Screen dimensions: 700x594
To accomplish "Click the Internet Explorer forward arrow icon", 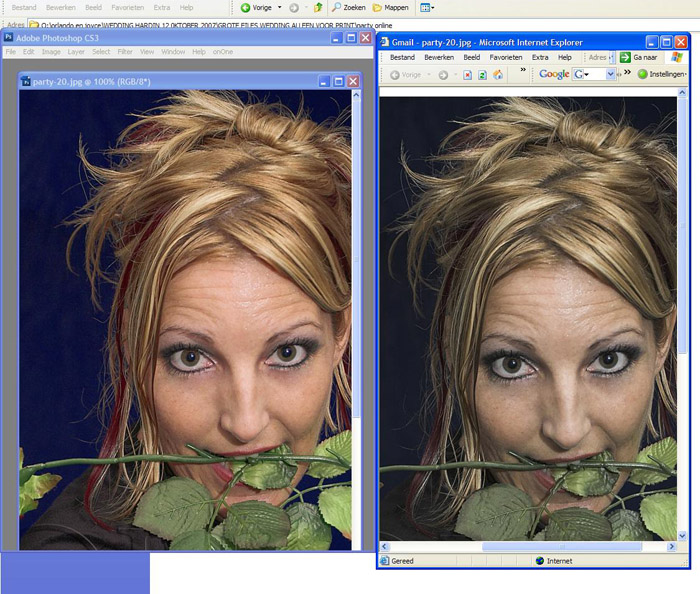I will 443,75.
